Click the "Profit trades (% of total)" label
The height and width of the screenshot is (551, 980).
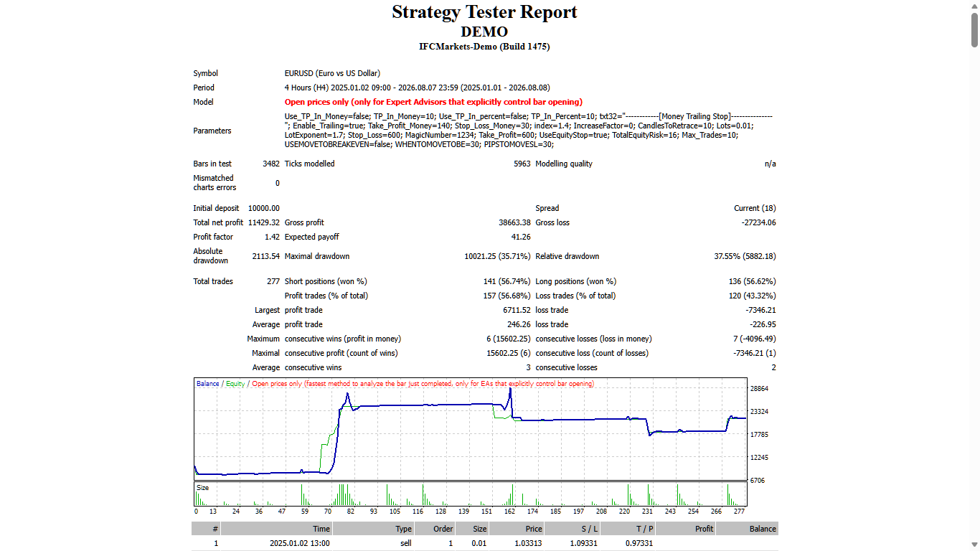pyautogui.click(x=326, y=296)
